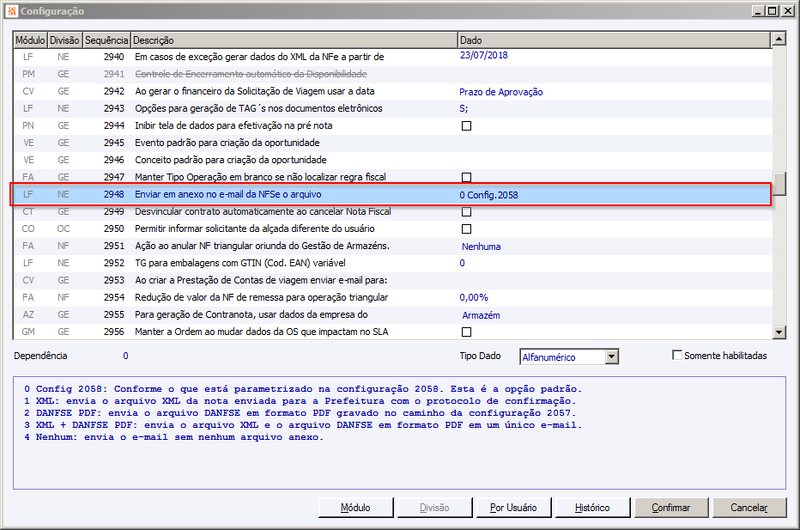
Task: Select row 2953 Ao criar a Prestação de Contas
Action: point(392,281)
